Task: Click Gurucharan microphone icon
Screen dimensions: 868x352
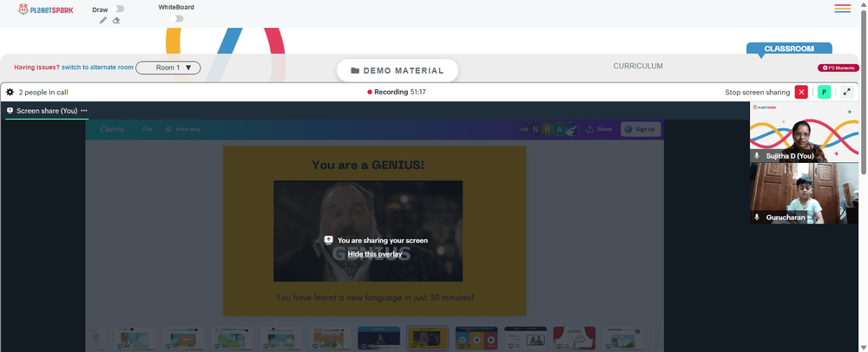Action: [x=757, y=218]
